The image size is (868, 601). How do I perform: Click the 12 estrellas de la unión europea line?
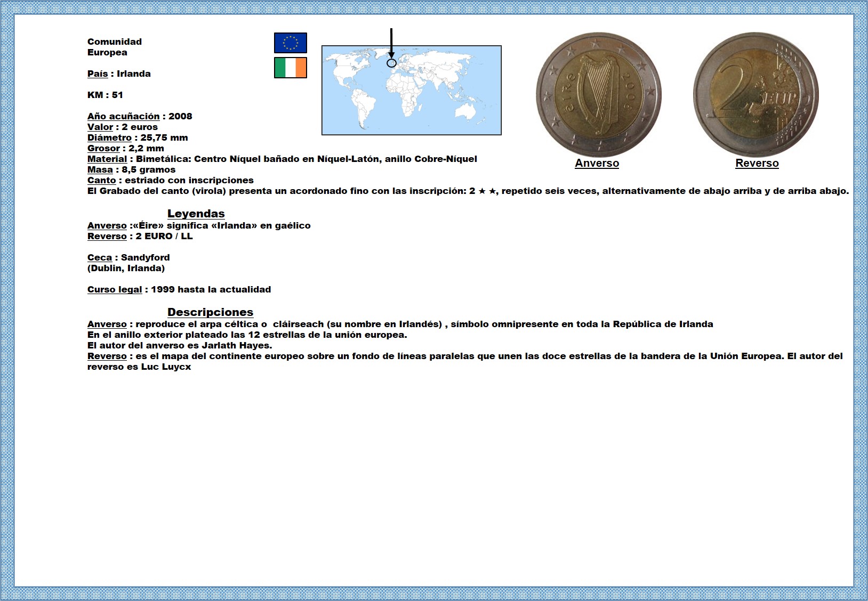click(247, 335)
